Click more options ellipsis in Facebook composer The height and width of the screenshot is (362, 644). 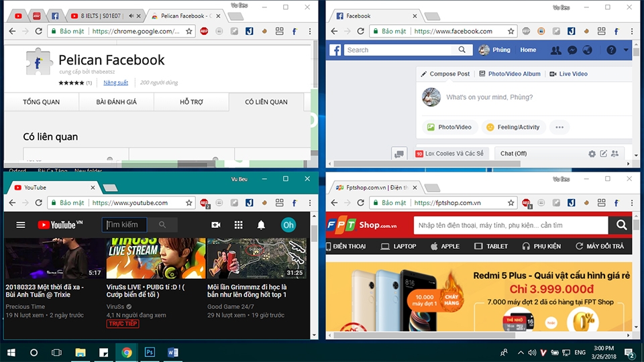559,127
